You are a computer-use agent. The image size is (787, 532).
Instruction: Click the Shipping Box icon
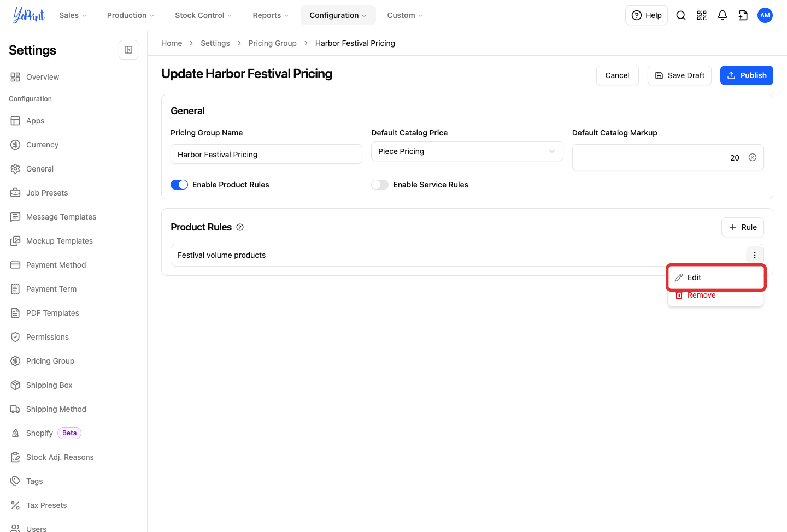tap(15, 385)
